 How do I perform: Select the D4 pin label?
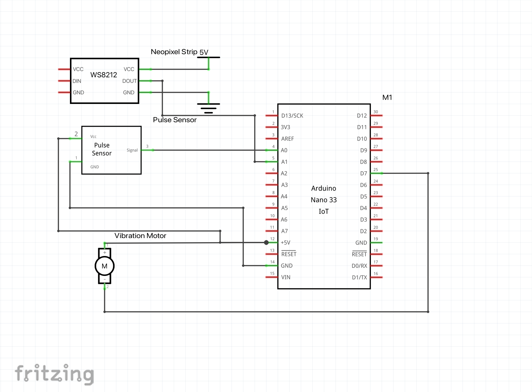(x=364, y=208)
